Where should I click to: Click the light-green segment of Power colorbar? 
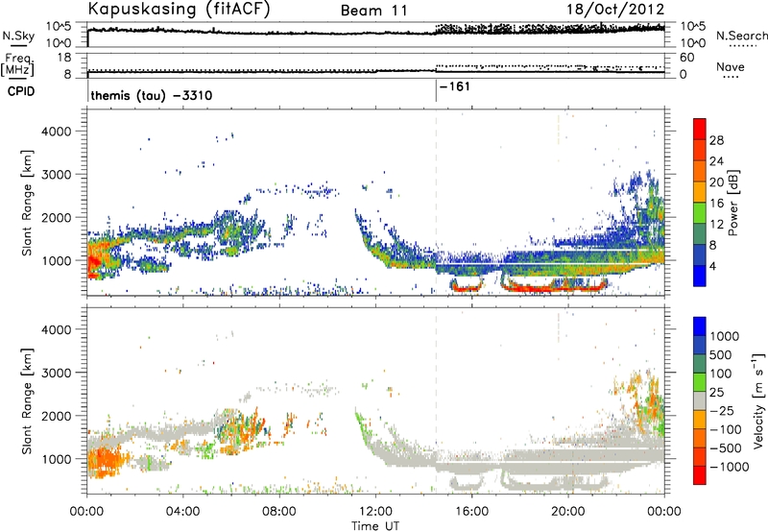pyautogui.click(x=700, y=213)
